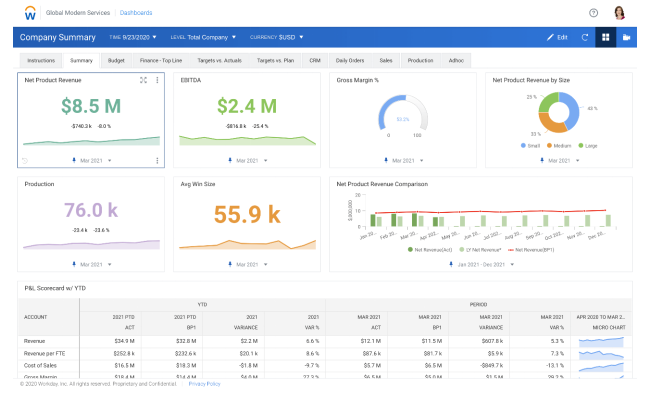Click the orange Medium slice of donut chart

click(551, 125)
